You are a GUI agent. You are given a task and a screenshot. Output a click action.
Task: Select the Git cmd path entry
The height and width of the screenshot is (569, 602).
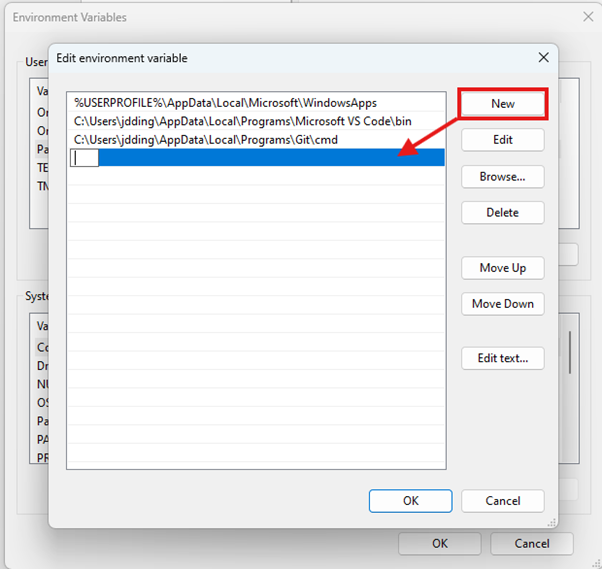[219, 139]
